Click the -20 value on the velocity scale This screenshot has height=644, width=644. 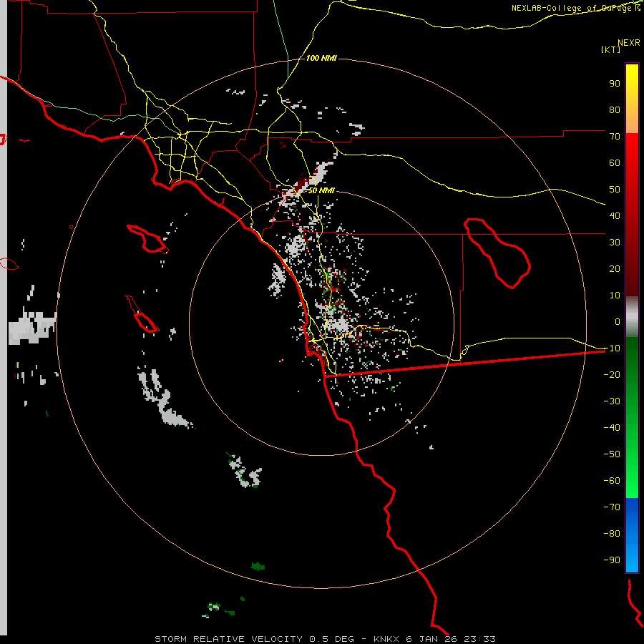pos(612,374)
